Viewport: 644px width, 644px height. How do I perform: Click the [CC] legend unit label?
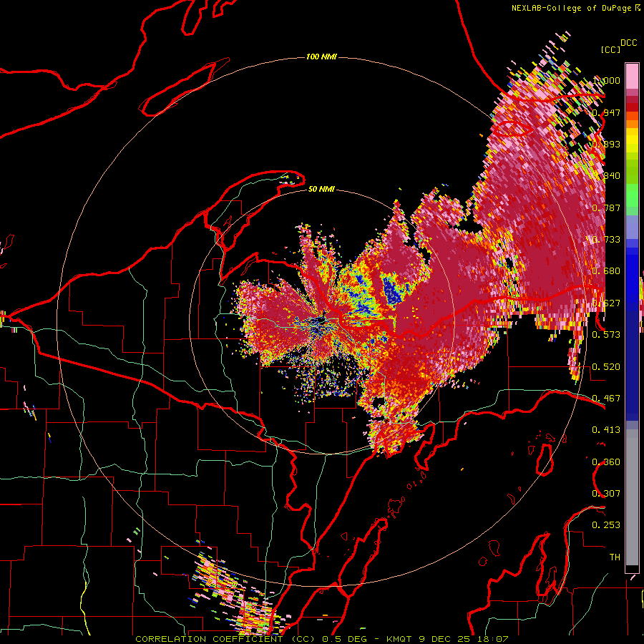610,49
